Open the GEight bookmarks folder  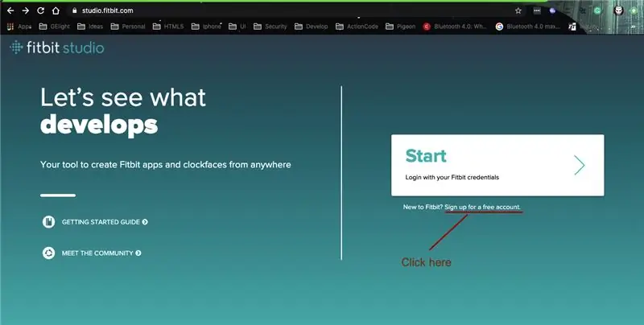click(x=55, y=27)
